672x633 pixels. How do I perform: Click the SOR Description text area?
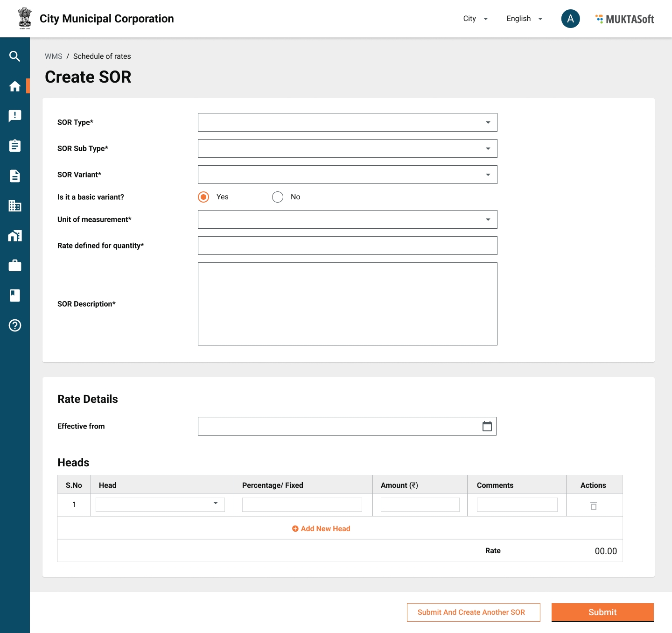pos(347,304)
